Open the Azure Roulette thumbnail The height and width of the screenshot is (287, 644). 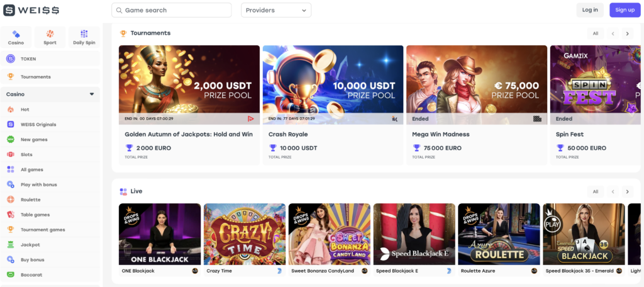[499, 234]
